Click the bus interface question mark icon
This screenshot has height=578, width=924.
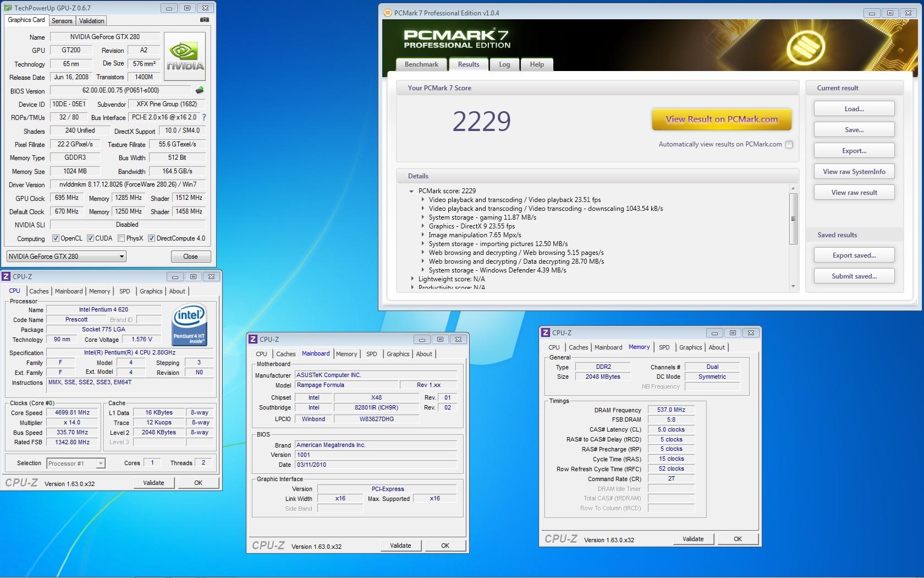tap(204, 117)
